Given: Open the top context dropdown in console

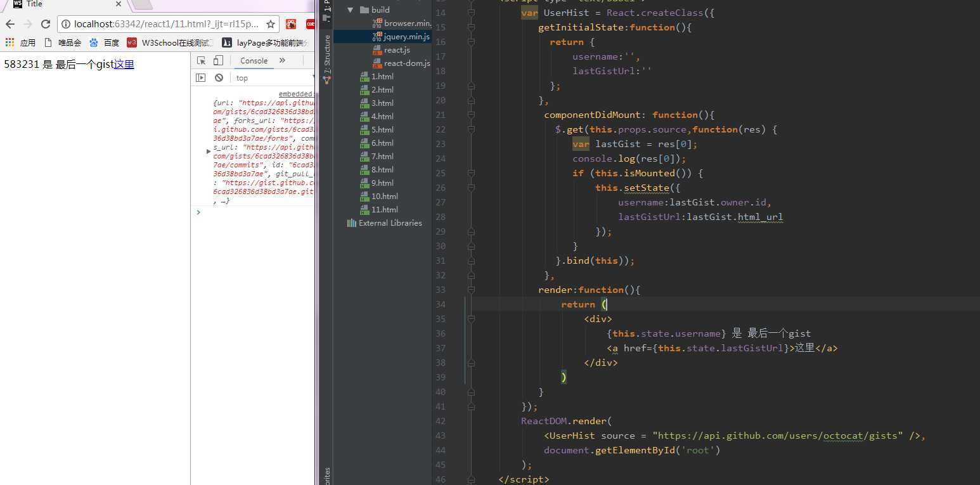Looking at the screenshot, I should [274, 78].
